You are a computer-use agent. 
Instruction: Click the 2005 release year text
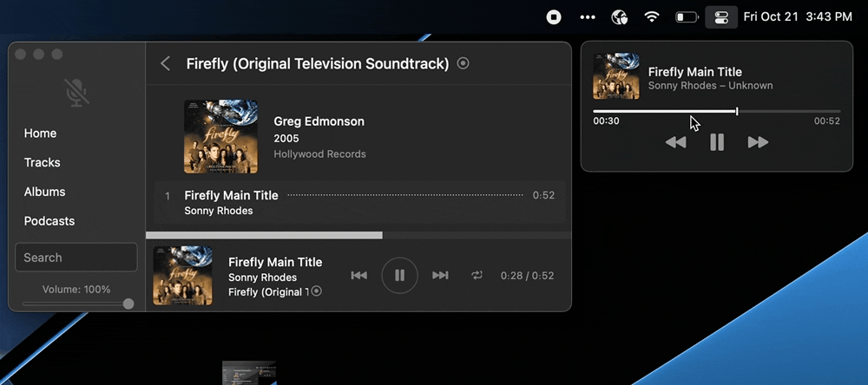[286, 138]
